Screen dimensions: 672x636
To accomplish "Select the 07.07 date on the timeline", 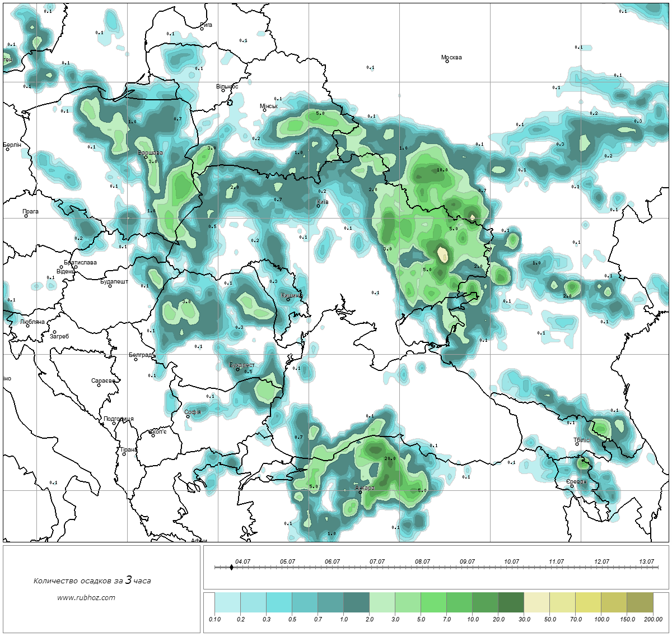I will click(x=377, y=561).
